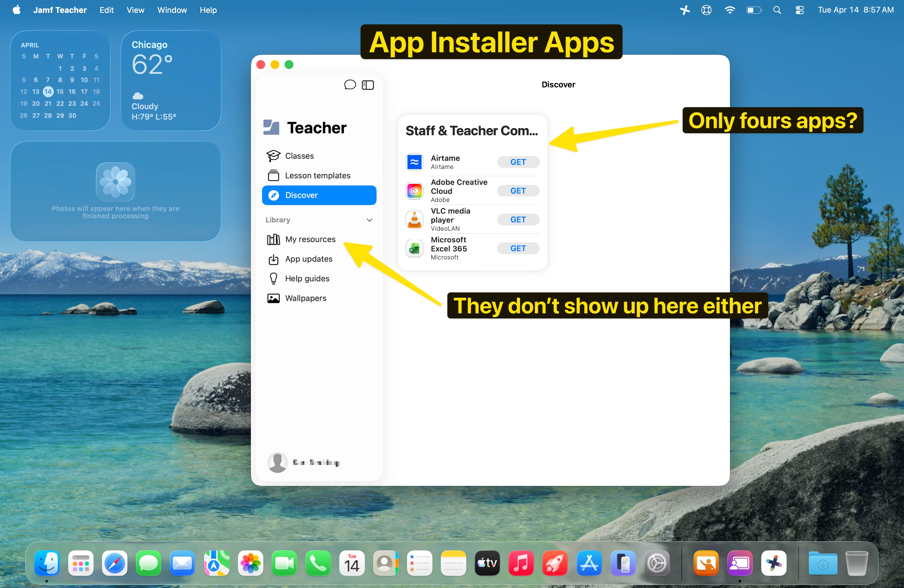Open the View menu in menu bar
The width and height of the screenshot is (904, 588).
(x=135, y=10)
